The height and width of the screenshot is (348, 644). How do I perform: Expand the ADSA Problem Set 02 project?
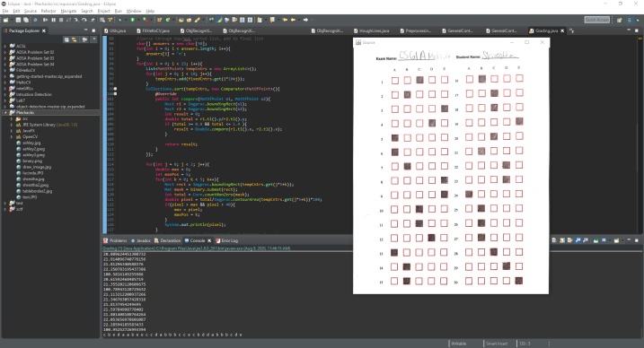click(x=4, y=52)
